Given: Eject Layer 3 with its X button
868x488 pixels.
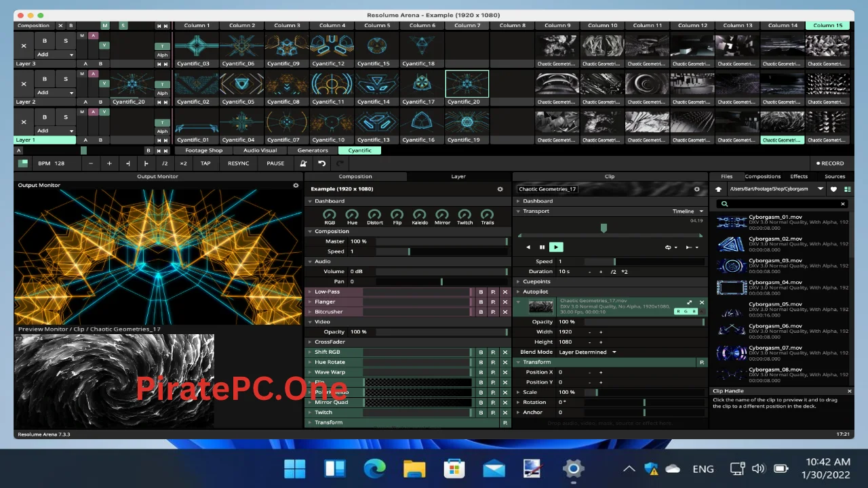Looking at the screenshot, I should coord(24,45).
